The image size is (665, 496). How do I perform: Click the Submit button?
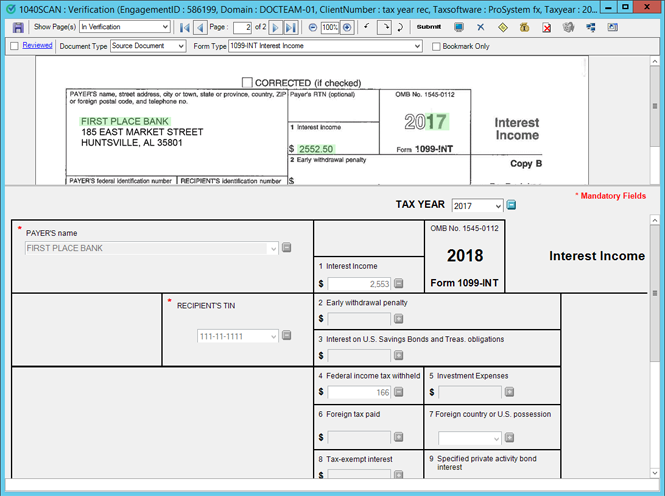tap(428, 27)
